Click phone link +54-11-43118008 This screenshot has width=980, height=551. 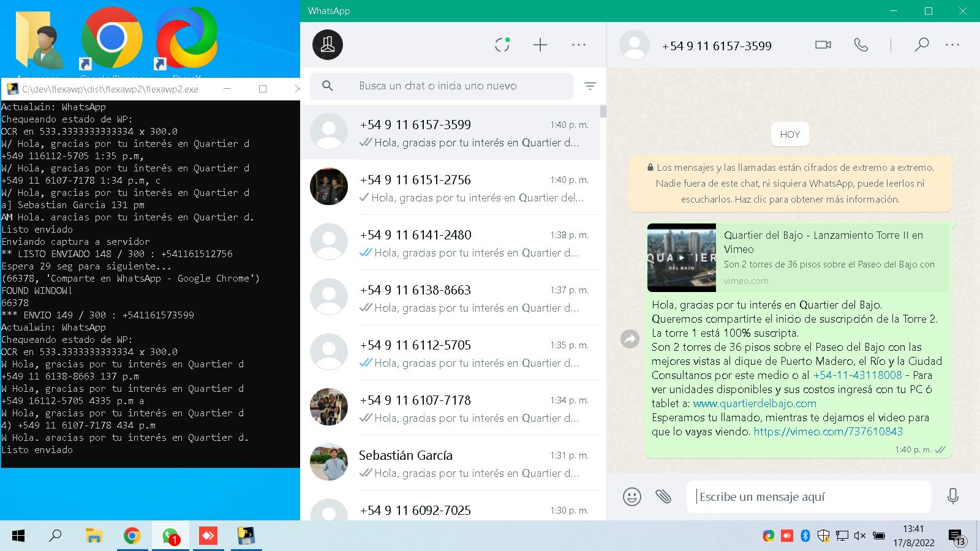coord(858,375)
